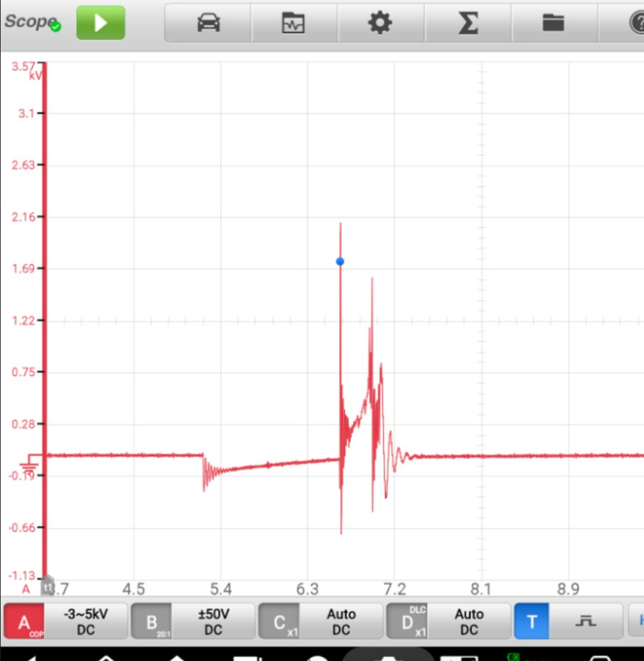Tap the channel A vertical ruler bar

pyautogui.click(x=45, y=317)
